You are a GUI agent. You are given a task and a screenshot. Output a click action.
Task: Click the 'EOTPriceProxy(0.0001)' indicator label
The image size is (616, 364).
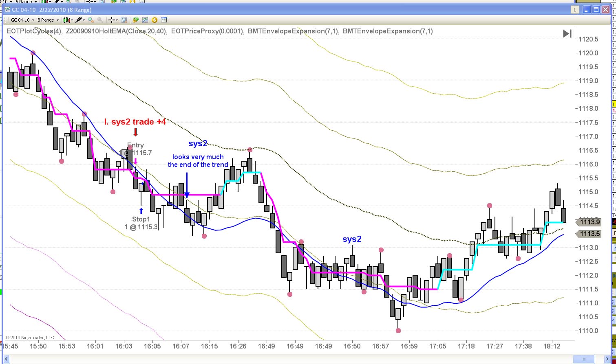pos(208,31)
